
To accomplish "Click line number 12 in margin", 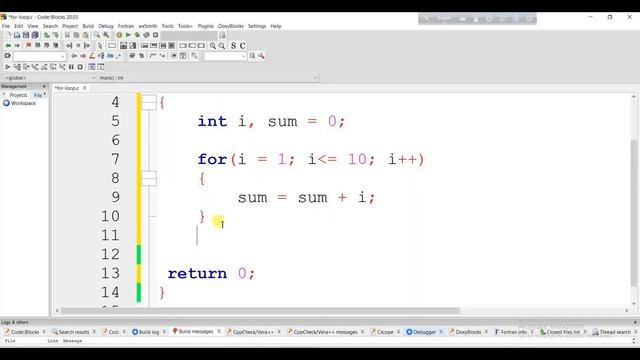I will [x=110, y=254].
